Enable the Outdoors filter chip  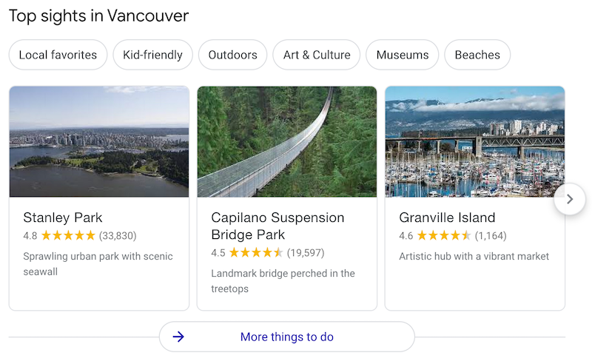(232, 55)
